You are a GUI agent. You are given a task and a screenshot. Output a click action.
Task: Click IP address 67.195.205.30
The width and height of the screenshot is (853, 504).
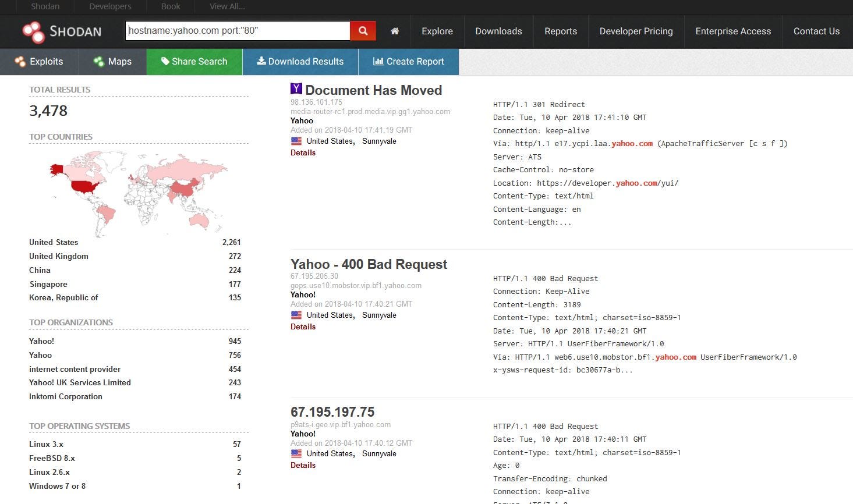tap(314, 276)
